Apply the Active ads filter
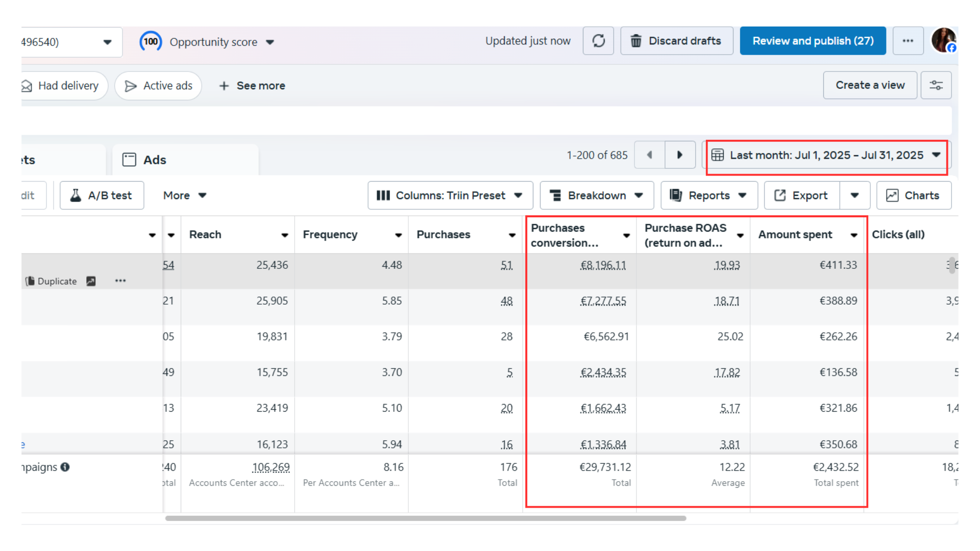The image size is (980, 551). click(x=158, y=86)
